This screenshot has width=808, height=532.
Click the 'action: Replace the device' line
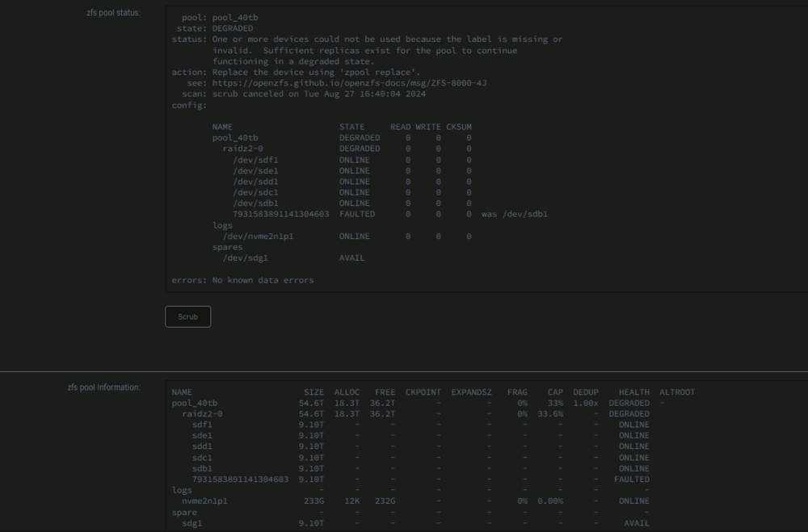tap(296, 72)
